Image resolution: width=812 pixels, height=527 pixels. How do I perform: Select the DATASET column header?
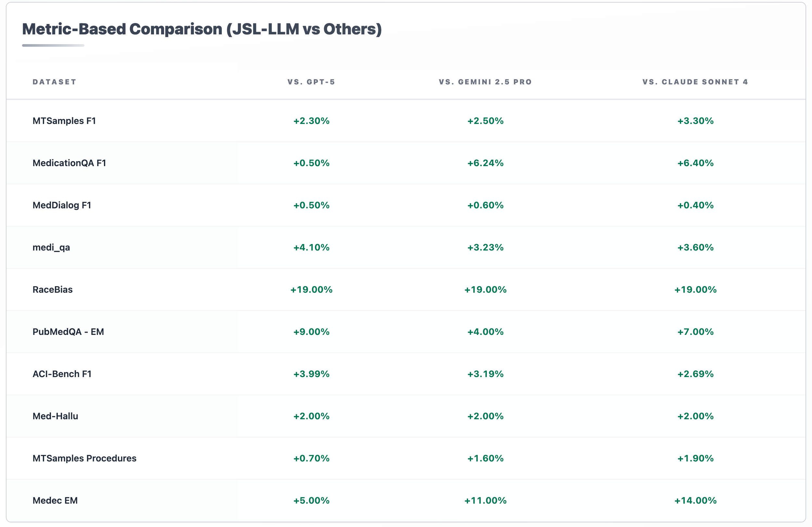tap(54, 81)
